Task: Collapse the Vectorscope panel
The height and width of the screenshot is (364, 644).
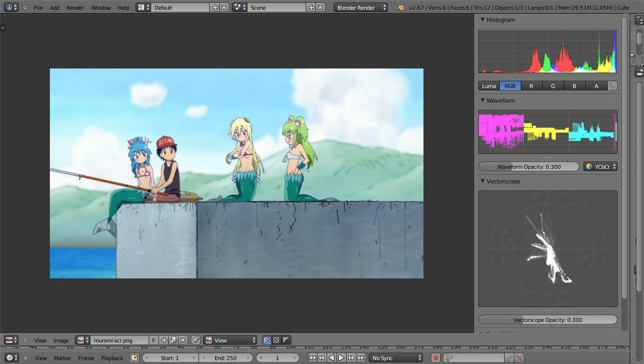Action: tap(482, 181)
